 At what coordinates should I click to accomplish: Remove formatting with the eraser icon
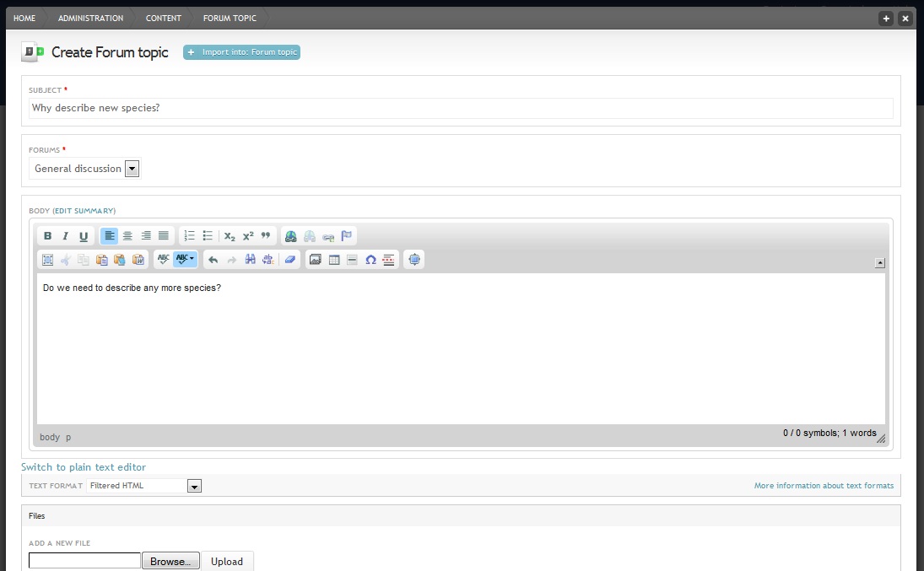tap(290, 259)
